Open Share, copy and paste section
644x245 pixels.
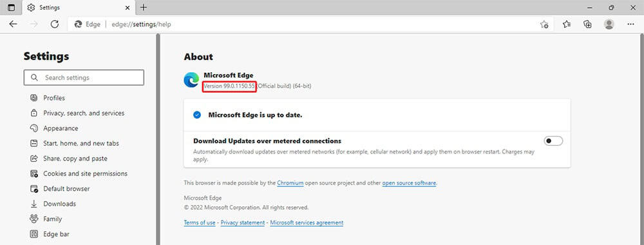click(75, 158)
